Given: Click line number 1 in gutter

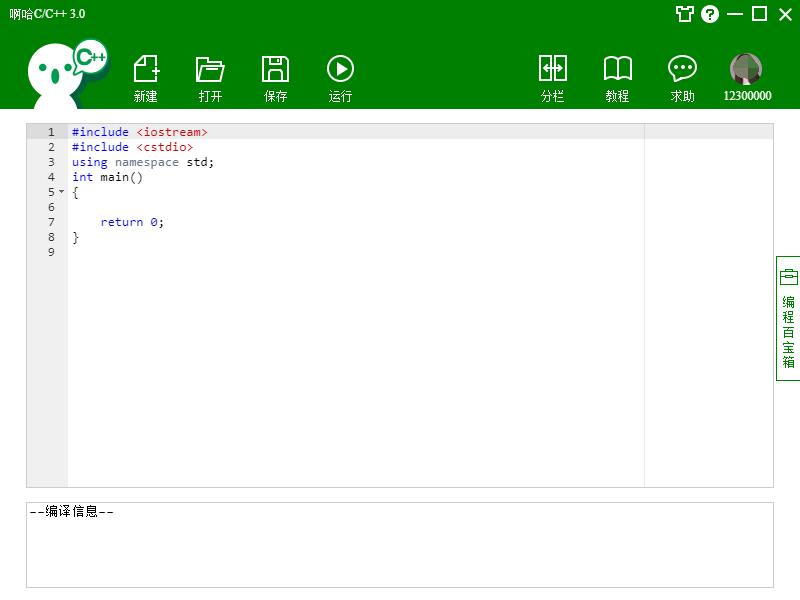Looking at the screenshot, I should [51, 132].
